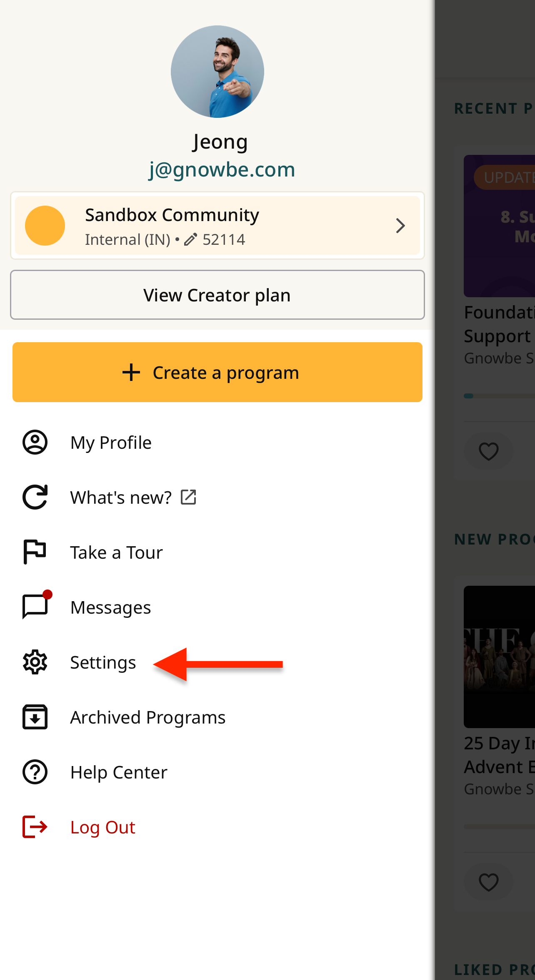Click the Archived Programs box icon
The image size is (535, 980).
click(x=35, y=717)
